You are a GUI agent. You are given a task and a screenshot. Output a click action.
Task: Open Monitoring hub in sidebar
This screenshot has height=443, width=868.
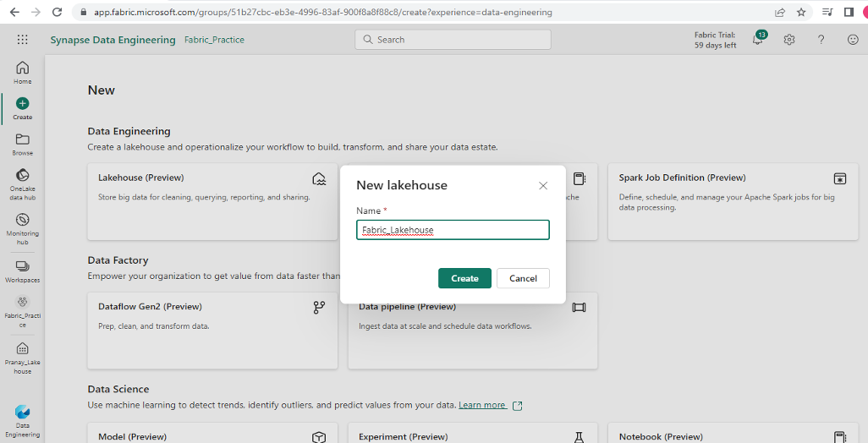22,229
